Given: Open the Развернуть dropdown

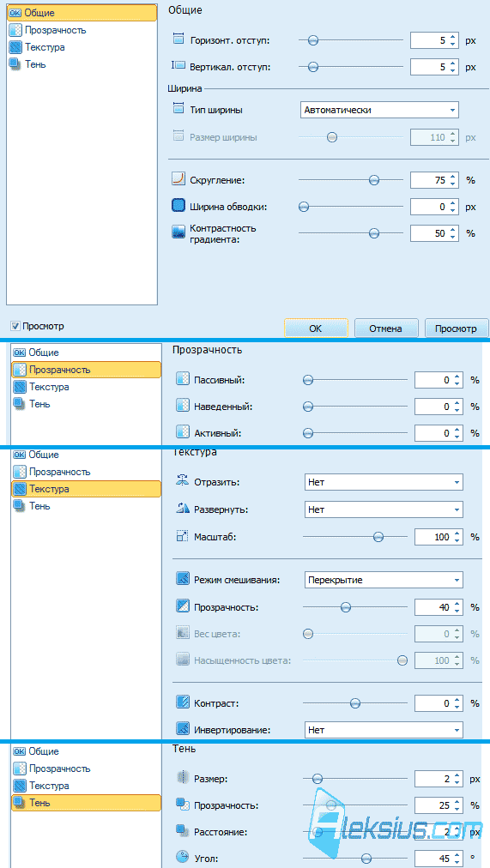Looking at the screenshot, I should tap(384, 509).
